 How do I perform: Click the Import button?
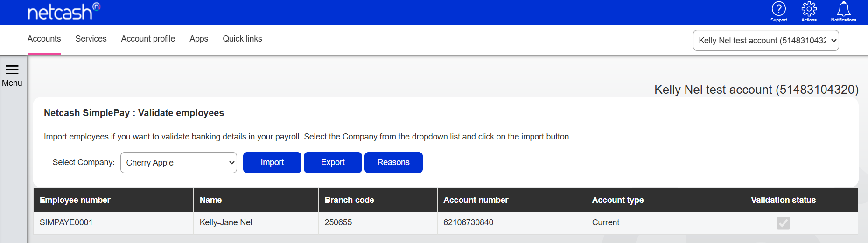click(272, 162)
